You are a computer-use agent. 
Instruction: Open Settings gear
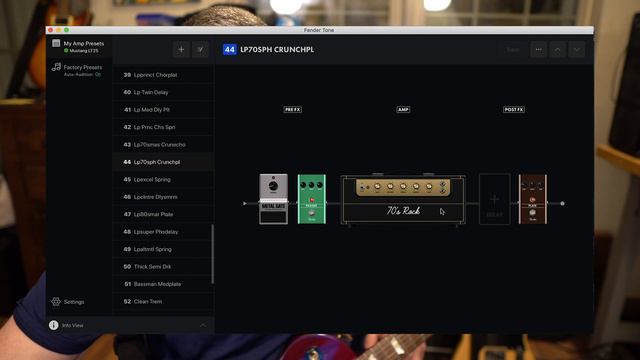click(56, 302)
